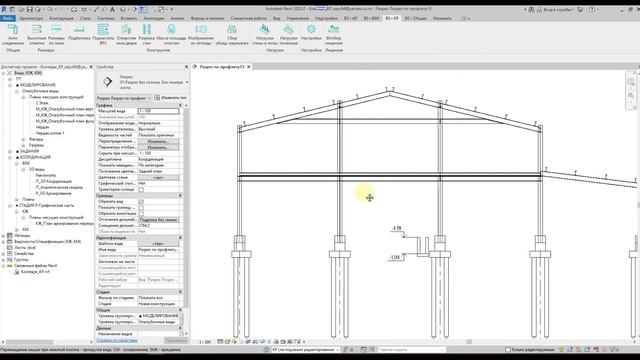Click the project browser horizontal scrollbar
This screenshot has width=640, height=360.
pyautogui.click(x=29, y=342)
